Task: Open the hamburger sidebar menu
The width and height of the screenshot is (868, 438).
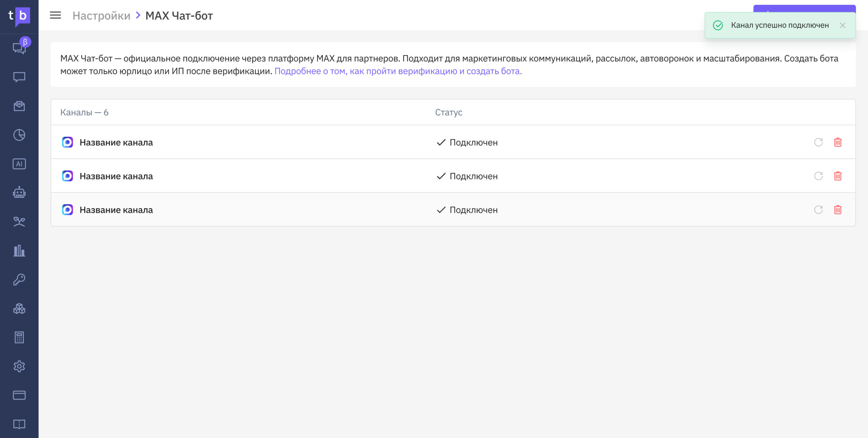Action: pos(55,15)
